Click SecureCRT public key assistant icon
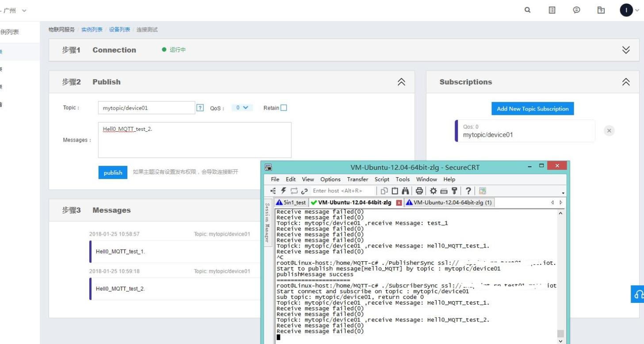This screenshot has width=644, height=344. (x=454, y=191)
